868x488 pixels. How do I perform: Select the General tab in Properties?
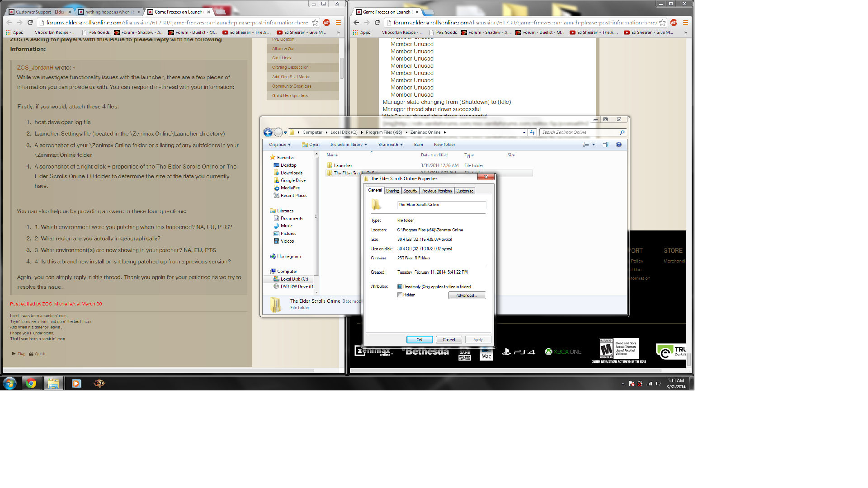[375, 190]
